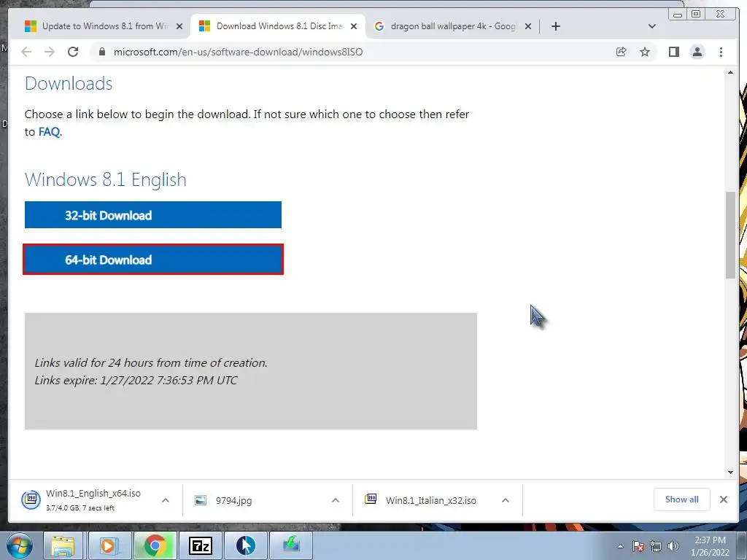Open the green arrow app in taskbar

point(291,545)
